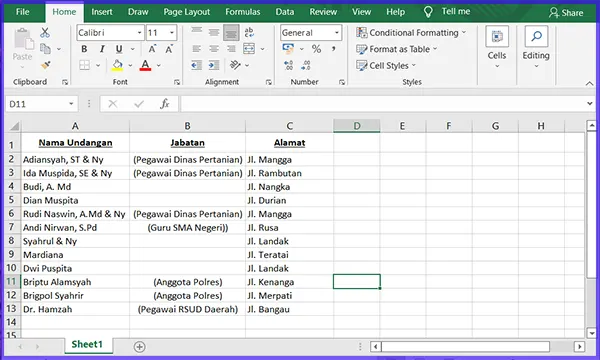Image resolution: width=600 pixels, height=360 pixels.
Task: Click Increase Indent icon
Action: pos(214,65)
